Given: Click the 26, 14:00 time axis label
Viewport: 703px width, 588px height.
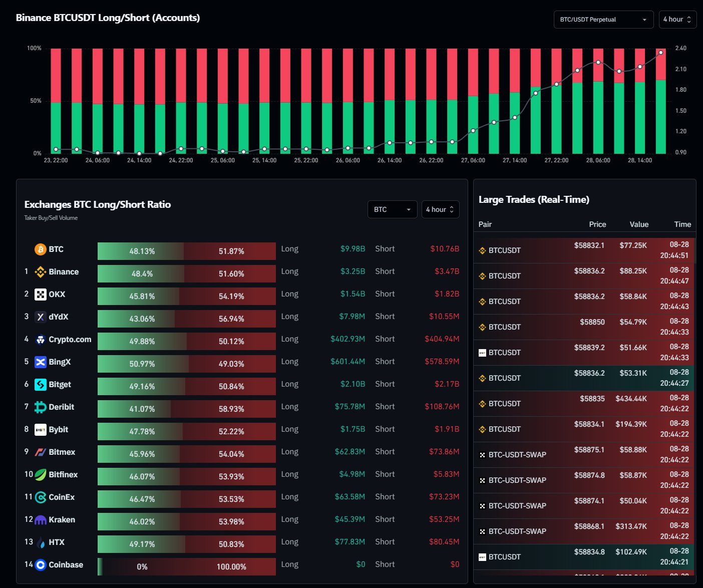Looking at the screenshot, I should [x=390, y=160].
